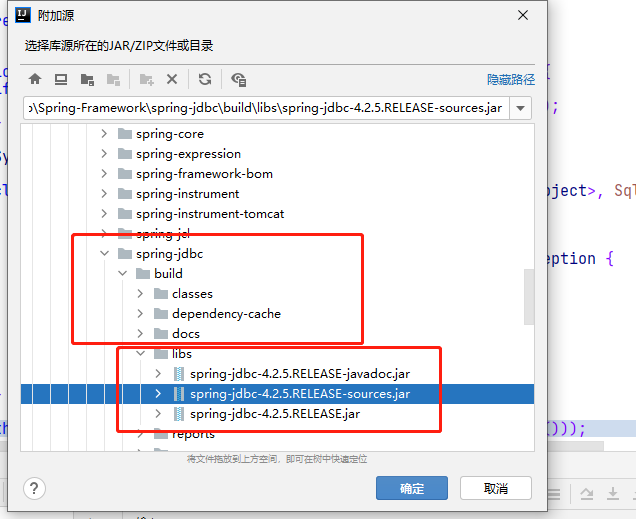Viewport: 636px width, 519px height.
Task: Jump to the Desktop directory icon
Action: click(x=61, y=79)
